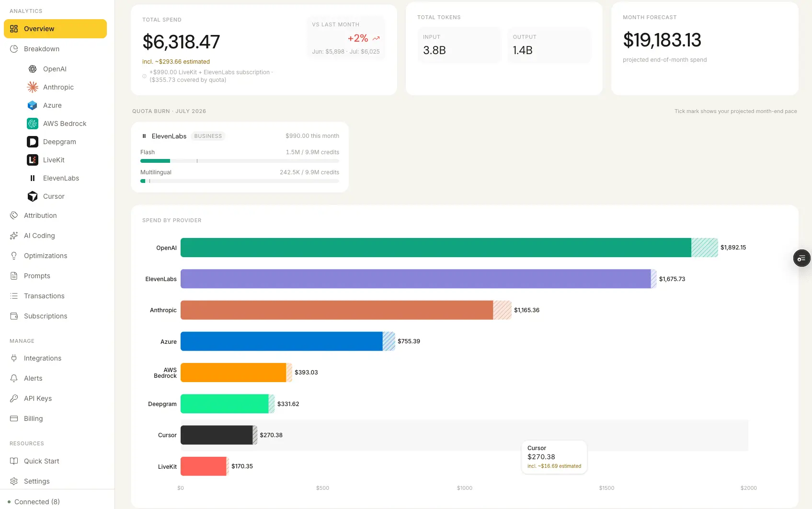Screen dimensions: 812x509
Task: Click the Deepgram logo icon
Action: tap(33, 142)
